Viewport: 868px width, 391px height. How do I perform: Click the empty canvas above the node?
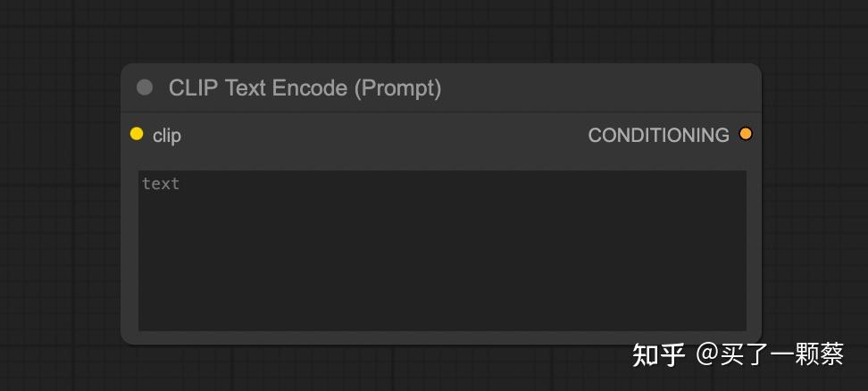[x=438, y=31]
